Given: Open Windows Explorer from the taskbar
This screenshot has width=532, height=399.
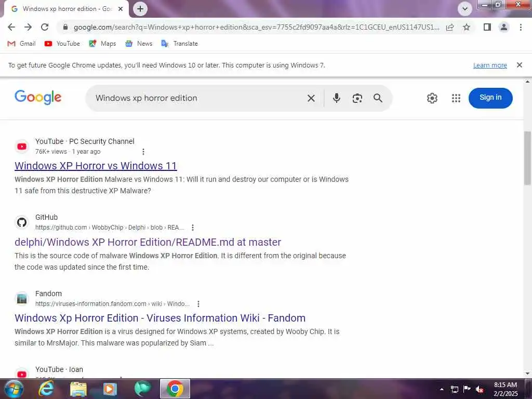Looking at the screenshot, I should pos(78,389).
